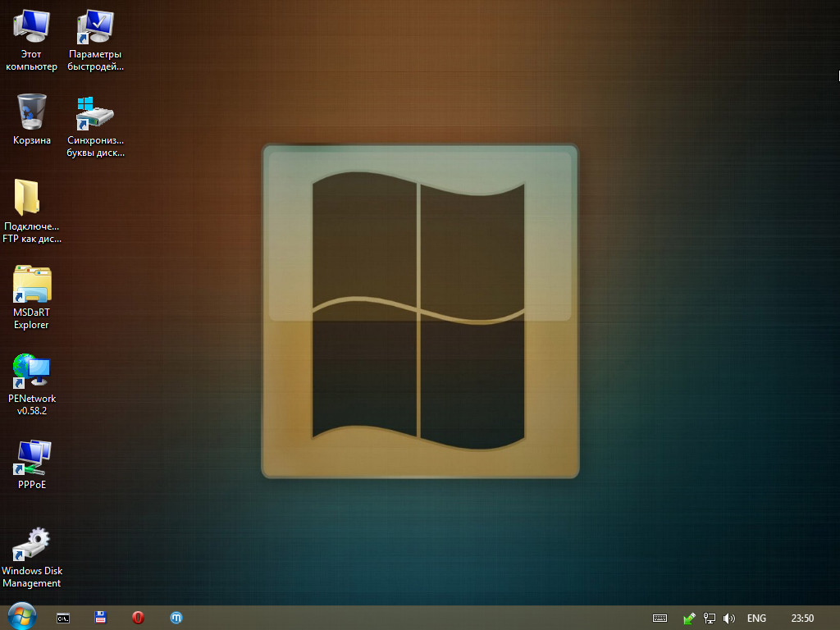Open the PPPoE connection shortcut

pyautogui.click(x=31, y=458)
